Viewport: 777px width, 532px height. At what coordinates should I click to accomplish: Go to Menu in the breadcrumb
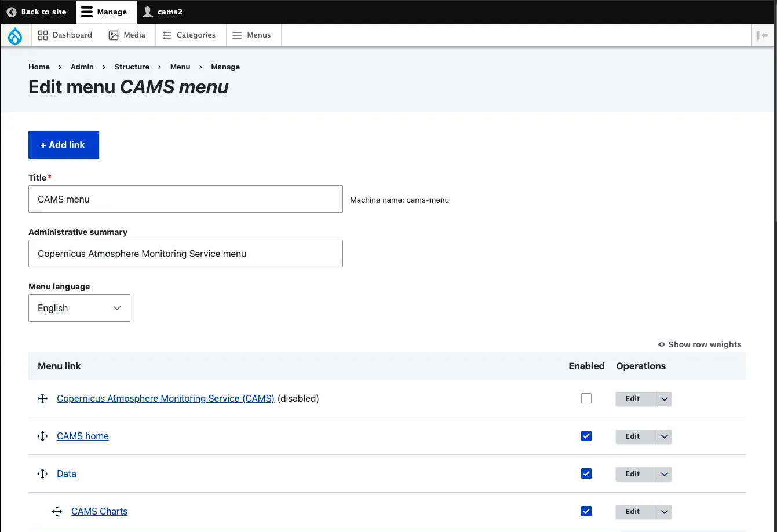180,67
